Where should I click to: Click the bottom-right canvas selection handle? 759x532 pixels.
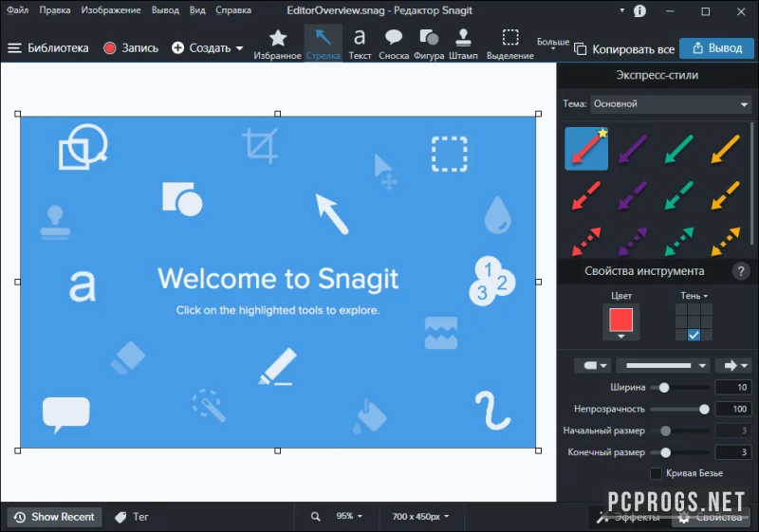(x=538, y=450)
